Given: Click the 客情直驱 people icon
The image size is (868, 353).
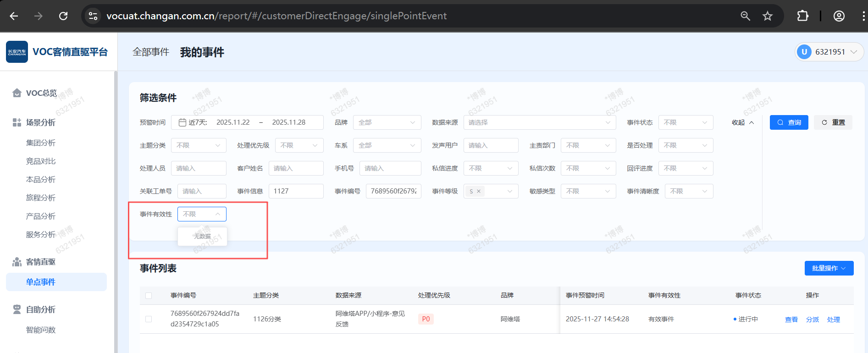Looking at the screenshot, I should [x=17, y=262].
